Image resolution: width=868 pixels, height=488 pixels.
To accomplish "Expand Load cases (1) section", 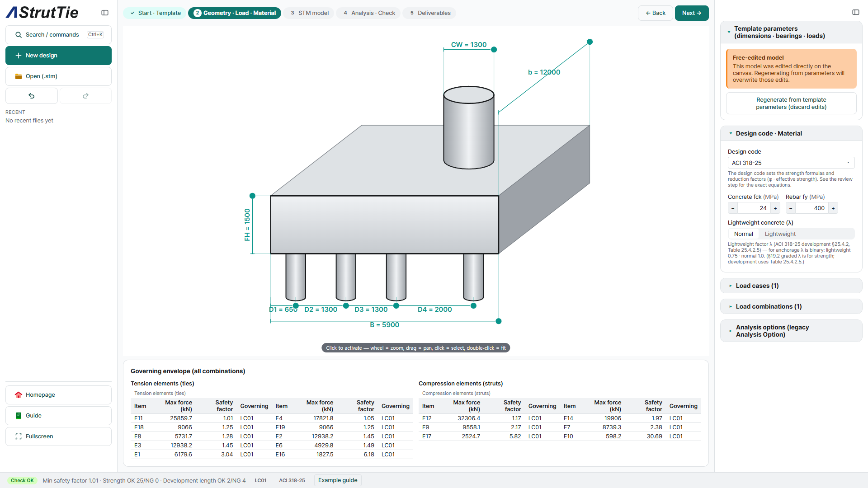I will [x=791, y=286].
